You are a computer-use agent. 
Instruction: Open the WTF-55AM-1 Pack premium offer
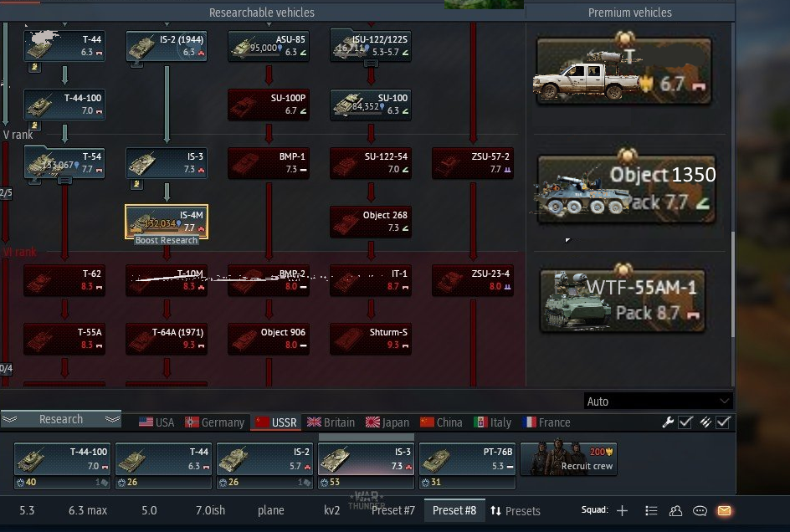tap(623, 301)
